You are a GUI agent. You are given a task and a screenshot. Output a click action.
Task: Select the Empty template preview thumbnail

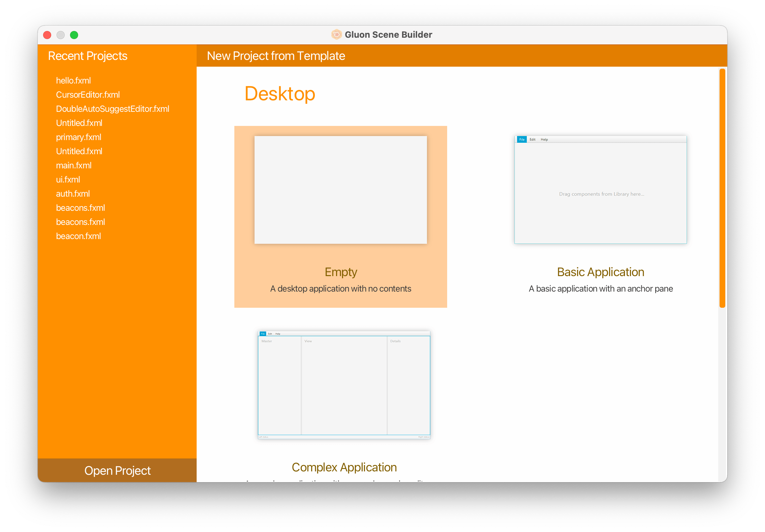click(x=341, y=190)
